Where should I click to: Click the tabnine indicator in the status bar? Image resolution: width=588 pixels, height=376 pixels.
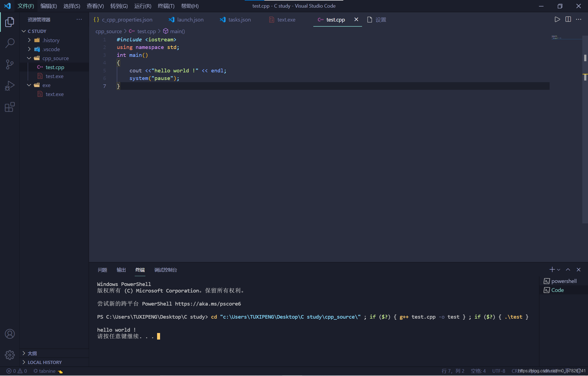tap(46, 371)
